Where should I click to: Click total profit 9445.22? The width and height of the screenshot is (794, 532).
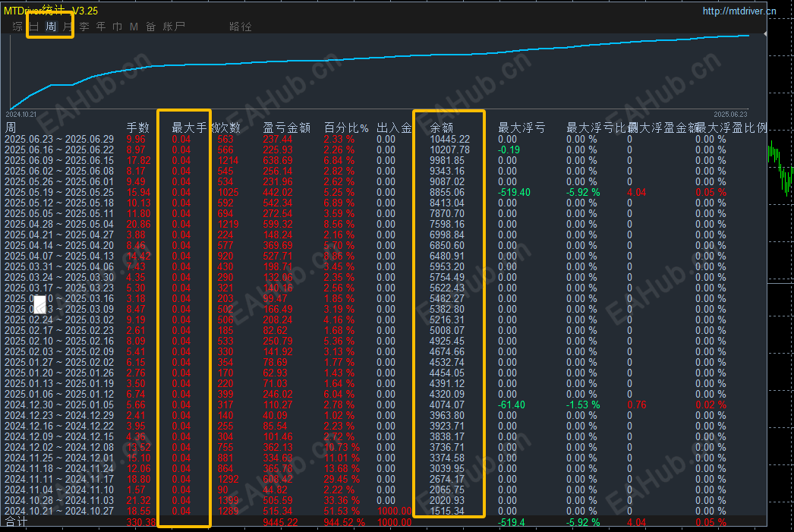point(280,522)
